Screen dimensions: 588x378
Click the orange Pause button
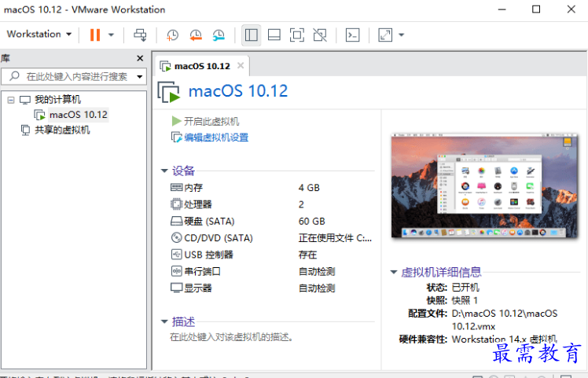pos(95,35)
